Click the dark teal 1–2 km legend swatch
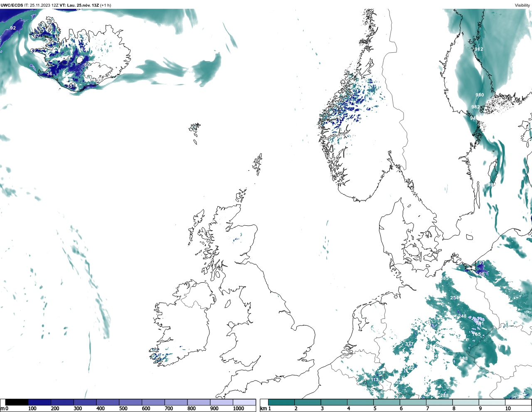The image size is (532, 412). (281, 402)
